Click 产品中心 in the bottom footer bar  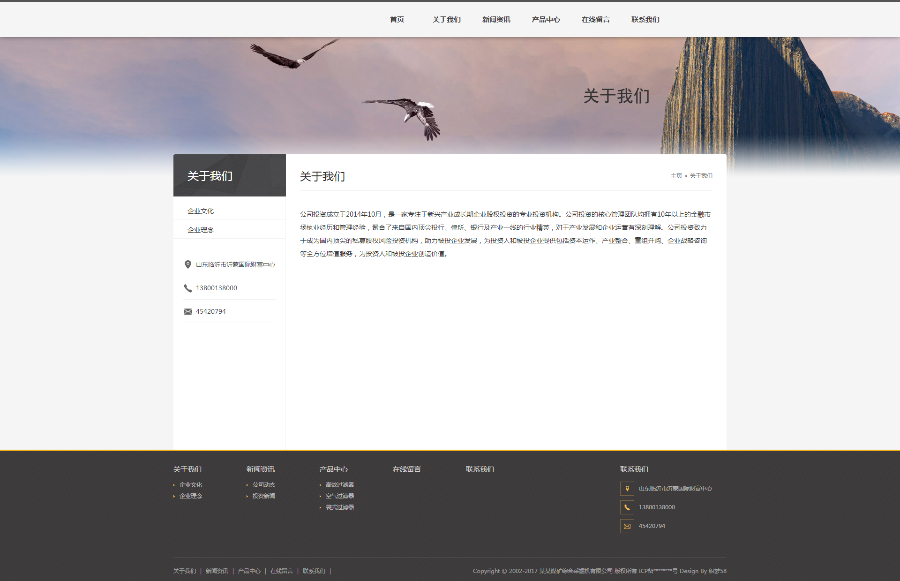click(249, 571)
